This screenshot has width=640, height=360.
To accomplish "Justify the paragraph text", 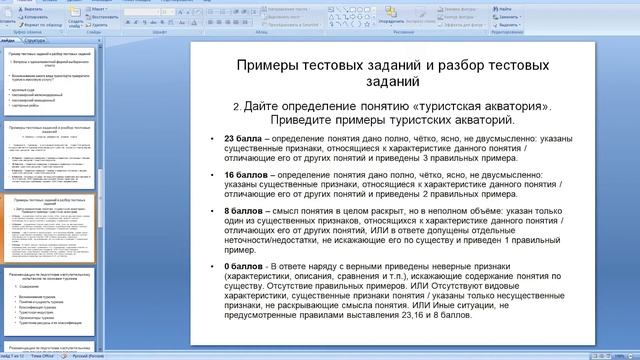I will coord(236,22).
